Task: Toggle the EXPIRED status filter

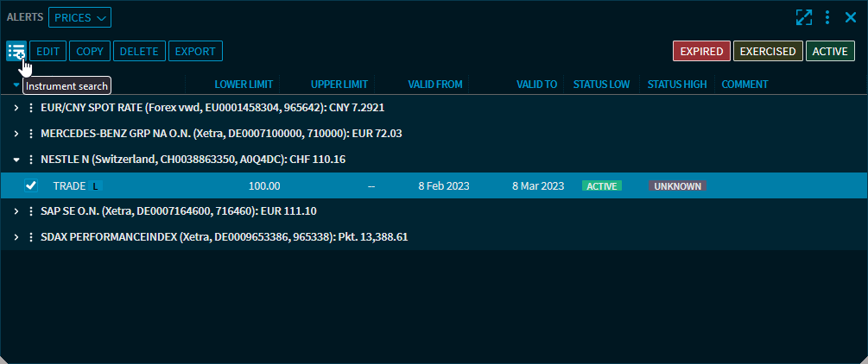Action: coord(701,51)
